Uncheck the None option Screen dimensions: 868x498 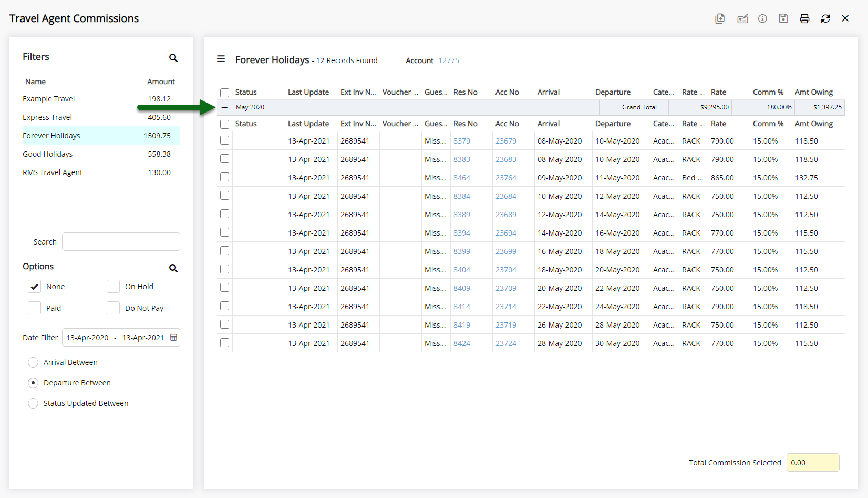[34, 287]
